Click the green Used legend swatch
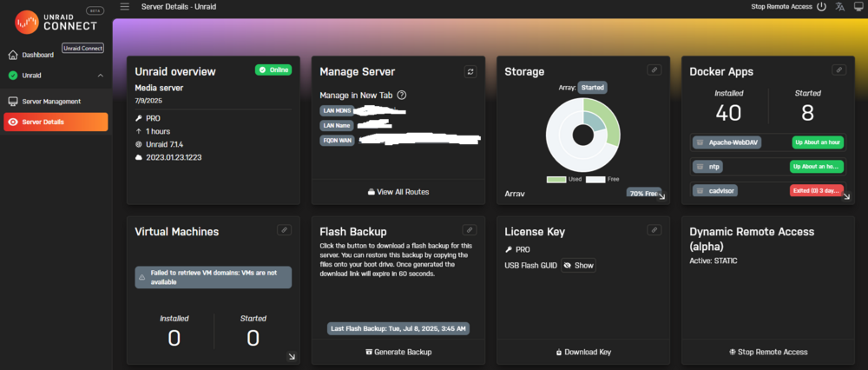 click(556, 180)
